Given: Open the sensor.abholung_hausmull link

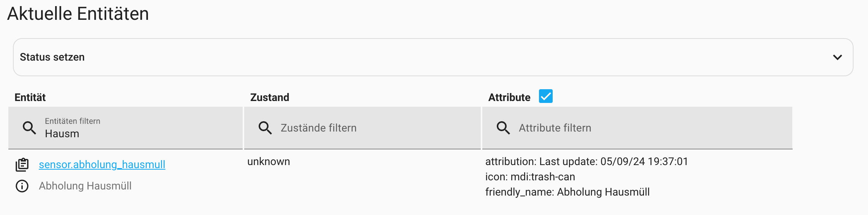Looking at the screenshot, I should click(x=102, y=165).
